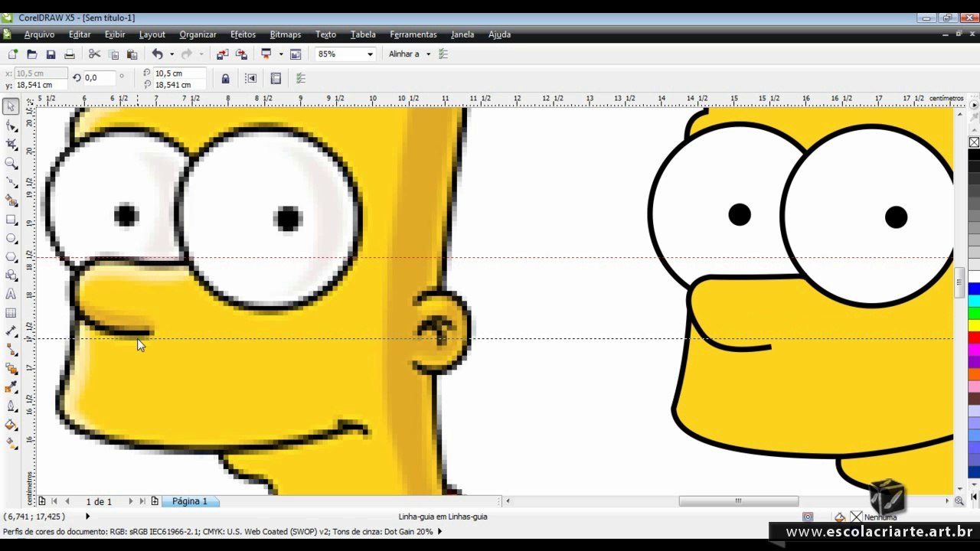This screenshot has height=551, width=980.
Task: Select the Ellipse tool
Action: 11,238
